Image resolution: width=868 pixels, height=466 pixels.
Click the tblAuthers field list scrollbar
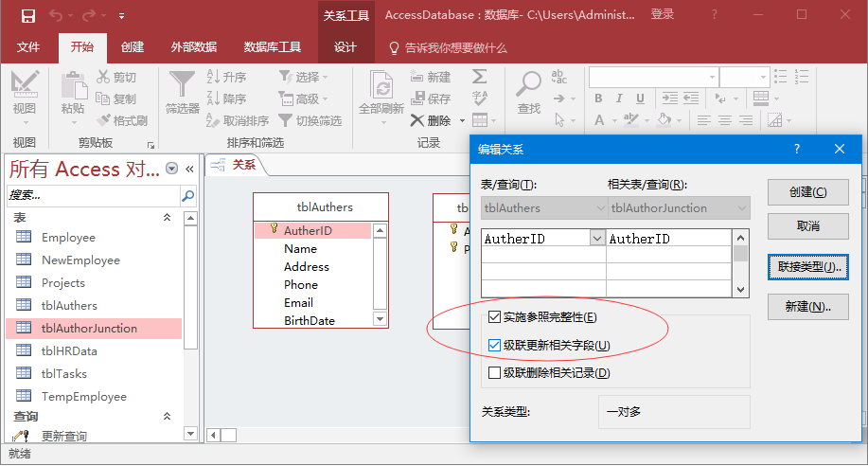[380, 275]
